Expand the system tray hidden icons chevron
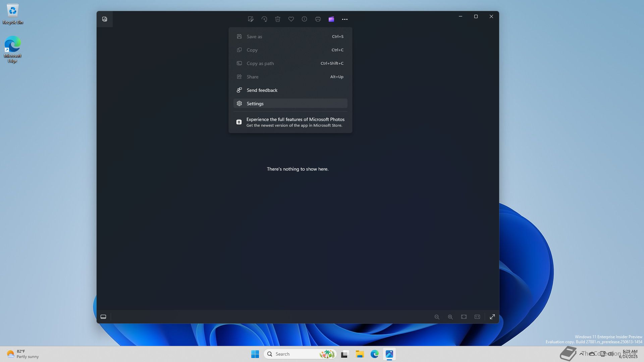This screenshot has width=644, height=362. pyautogui.click(x=581, y=354)
